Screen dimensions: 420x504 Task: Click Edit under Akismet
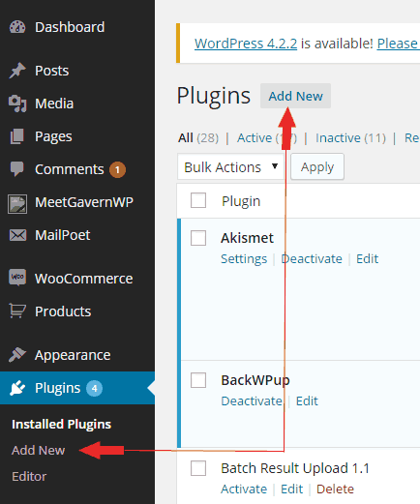coord(367,259)
